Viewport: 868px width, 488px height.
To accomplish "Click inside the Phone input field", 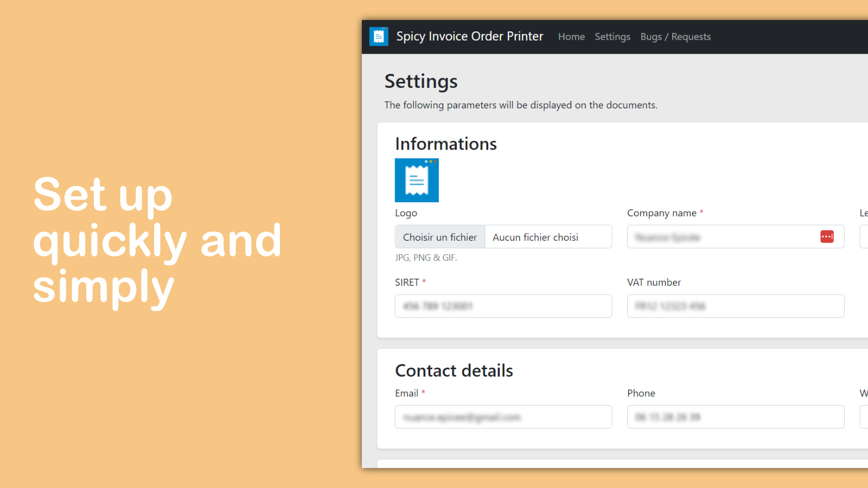I will click(x=735, y=417).
